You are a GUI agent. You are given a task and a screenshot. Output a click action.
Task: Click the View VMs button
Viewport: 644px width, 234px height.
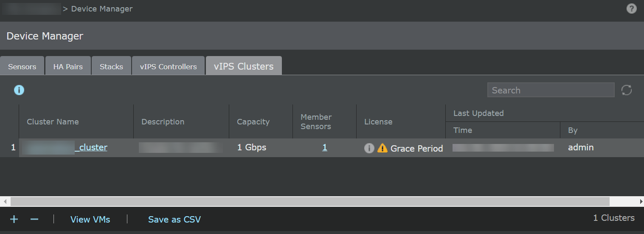[x=90, y=220]
